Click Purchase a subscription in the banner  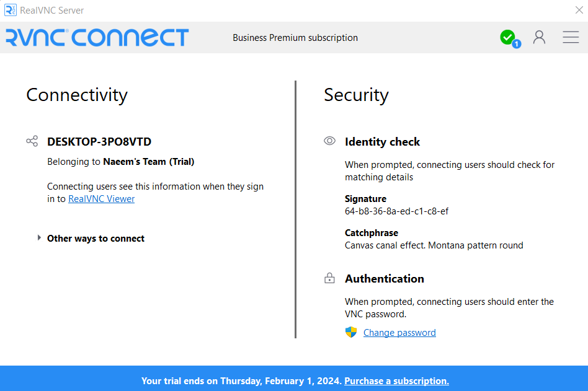point(396,381)
